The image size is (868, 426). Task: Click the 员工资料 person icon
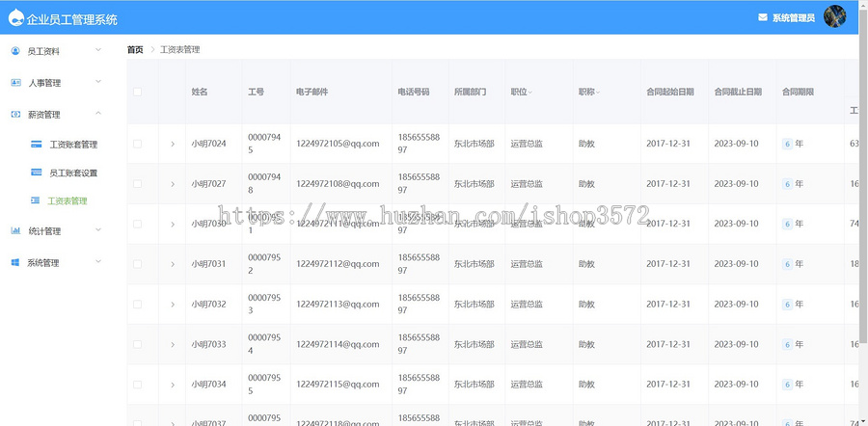(x=15, y=51)
